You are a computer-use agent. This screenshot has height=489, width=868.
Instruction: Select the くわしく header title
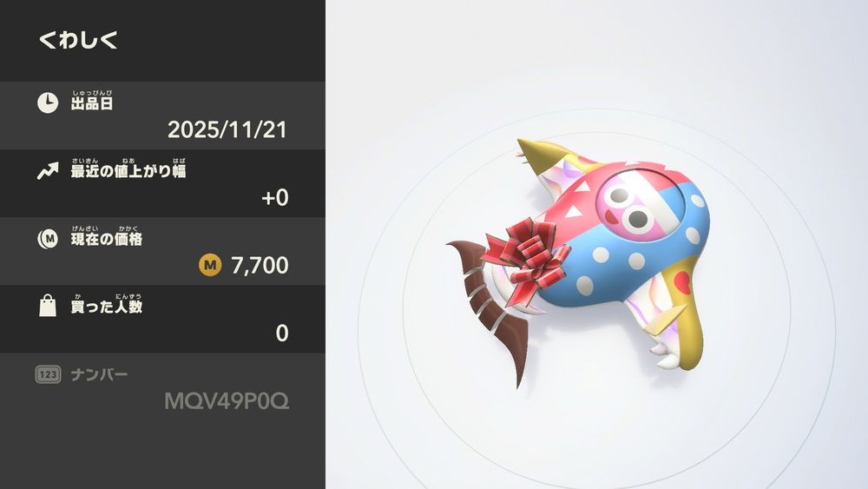[x=78, y=40]
